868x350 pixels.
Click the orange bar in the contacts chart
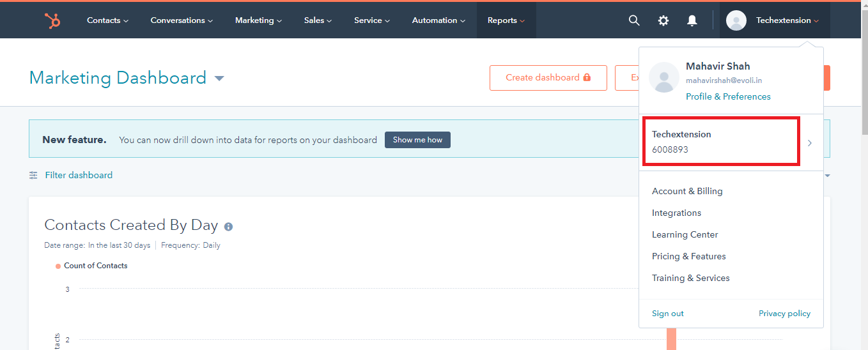671,339
